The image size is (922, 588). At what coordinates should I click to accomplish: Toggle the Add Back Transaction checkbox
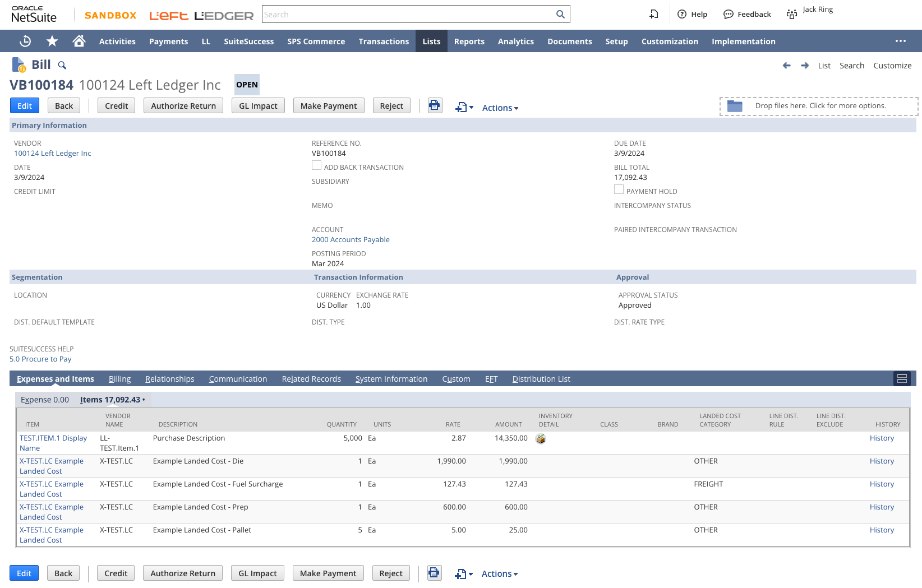coord(316,165)
